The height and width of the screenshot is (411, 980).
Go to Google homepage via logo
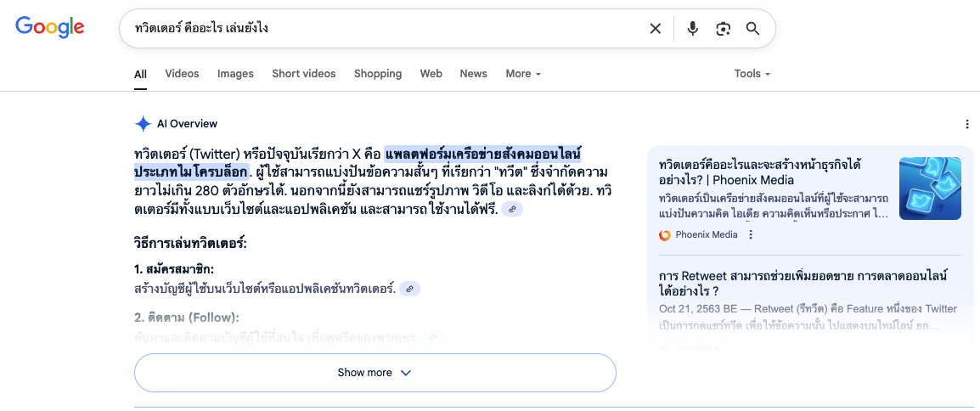[x=50, y=27]
